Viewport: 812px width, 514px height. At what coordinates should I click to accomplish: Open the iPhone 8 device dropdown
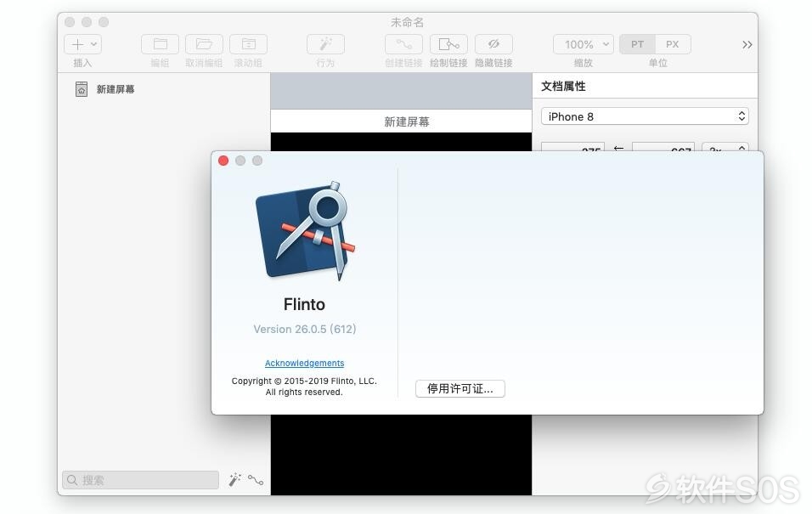point(645,116)
